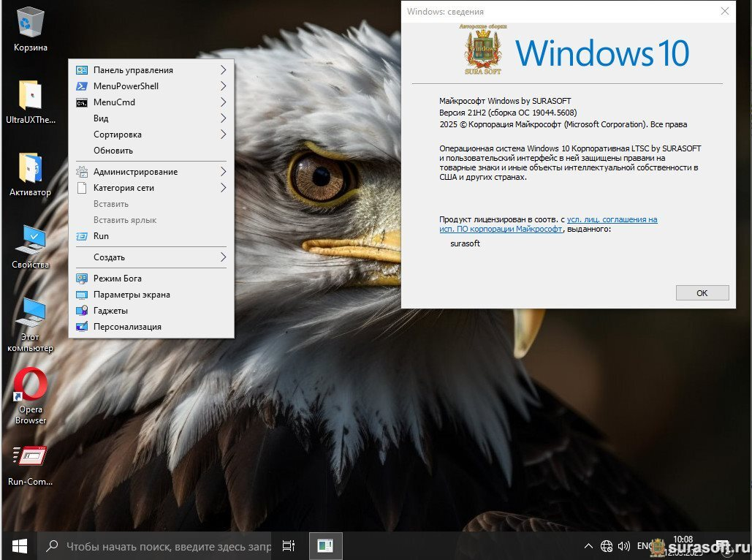
Task: Show hidden tray icons chevron
Action: click(588, 545)
